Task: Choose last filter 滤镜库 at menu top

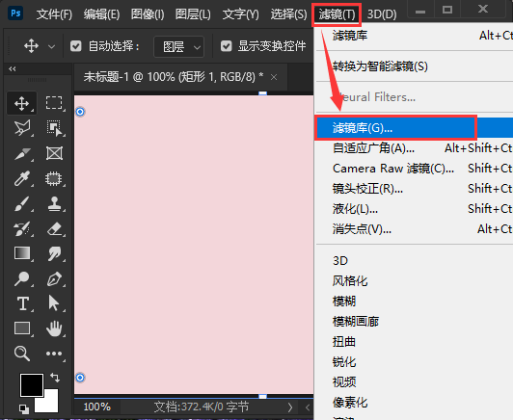Action: click(414, 36)
